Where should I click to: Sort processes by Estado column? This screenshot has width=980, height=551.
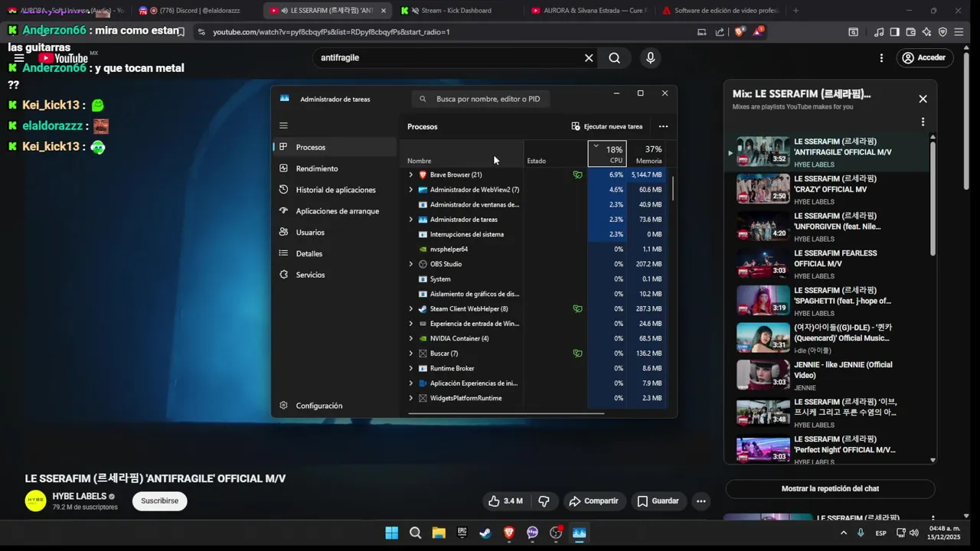point(555,153)
